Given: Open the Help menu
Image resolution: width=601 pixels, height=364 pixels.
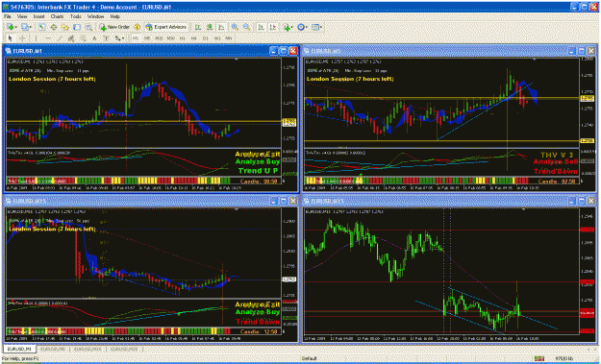Looking at the screenshot, I should [115, 17].
